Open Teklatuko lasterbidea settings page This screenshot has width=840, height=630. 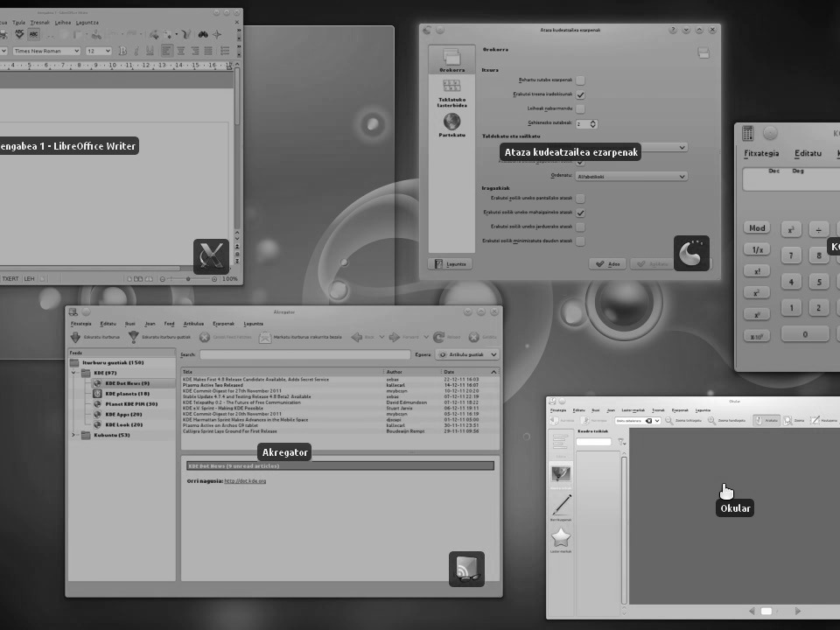click(x=451, y=93)
